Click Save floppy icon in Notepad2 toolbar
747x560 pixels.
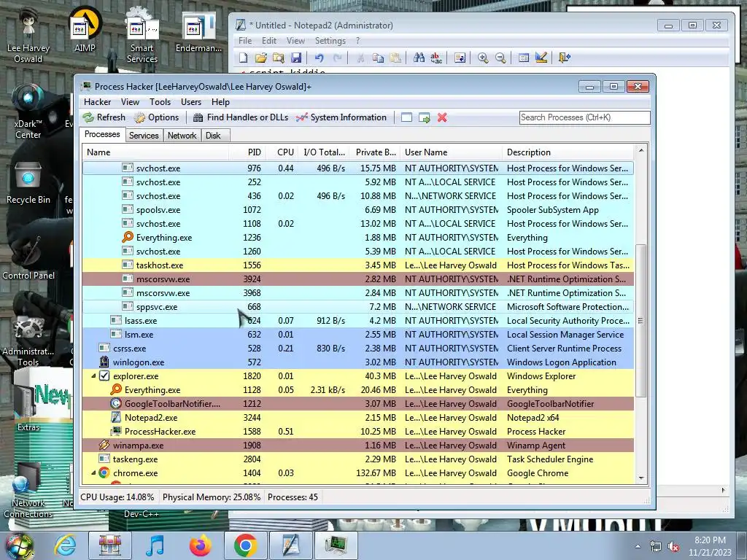(x=296, y=58)
